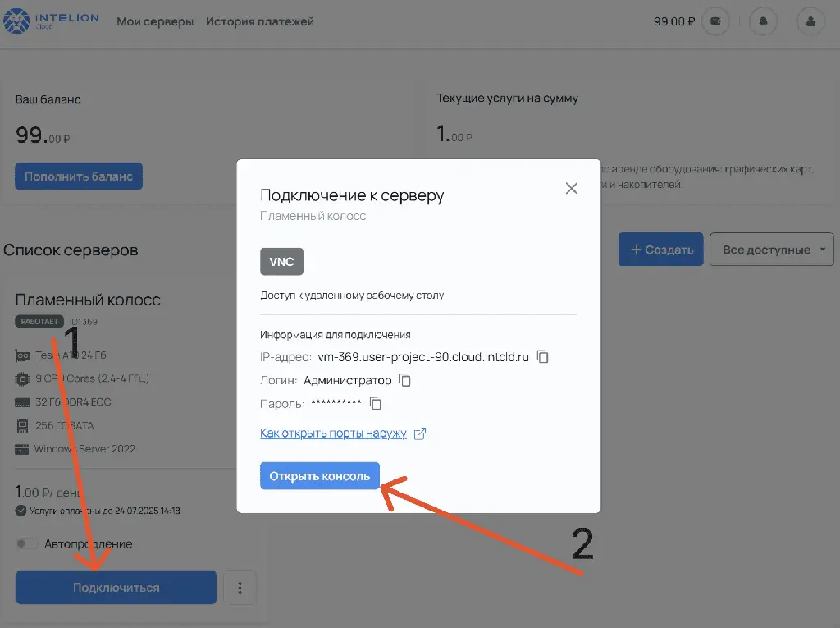Open the wallet icon in header
Screen dimensions: 840x628
point(716,22)
